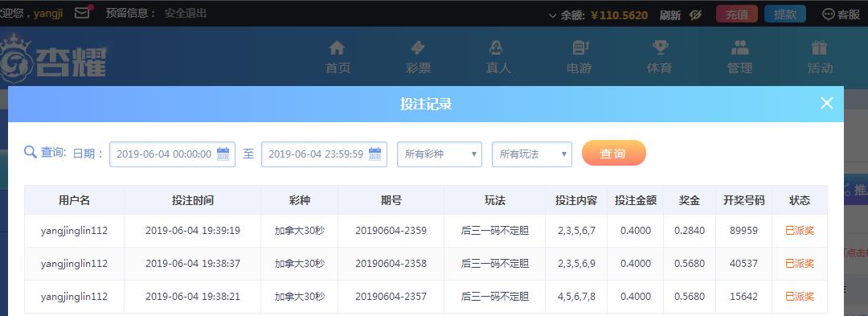Click balance amount ¥110.5620
The height and width of the screenshot is (316, 868).
[619, 15]
